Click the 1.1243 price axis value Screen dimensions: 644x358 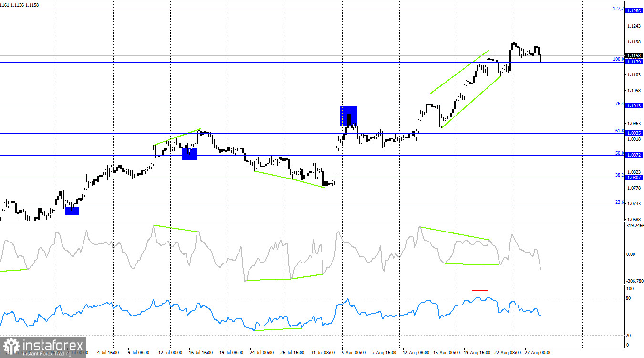coord(634,26)
